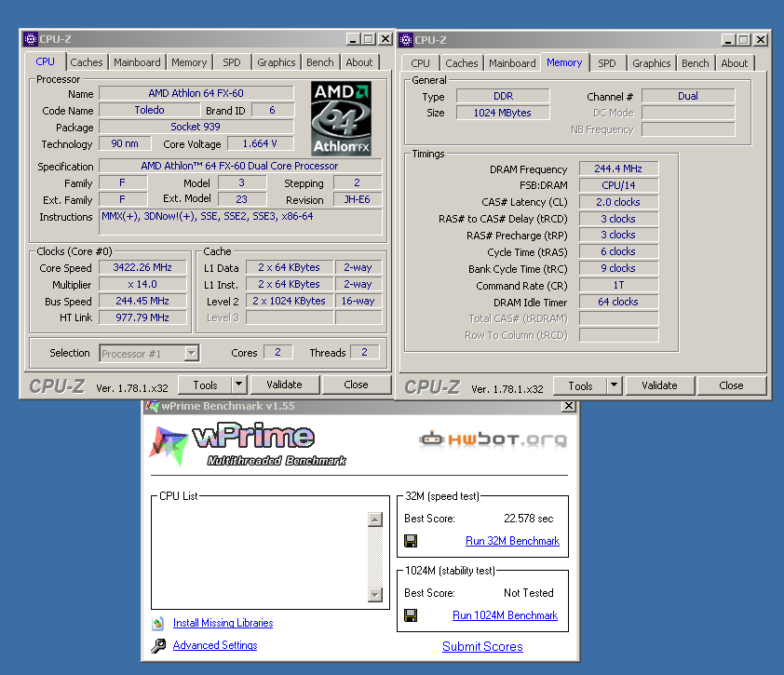Click Validate button in left CPU-Z window

(284, 385)
